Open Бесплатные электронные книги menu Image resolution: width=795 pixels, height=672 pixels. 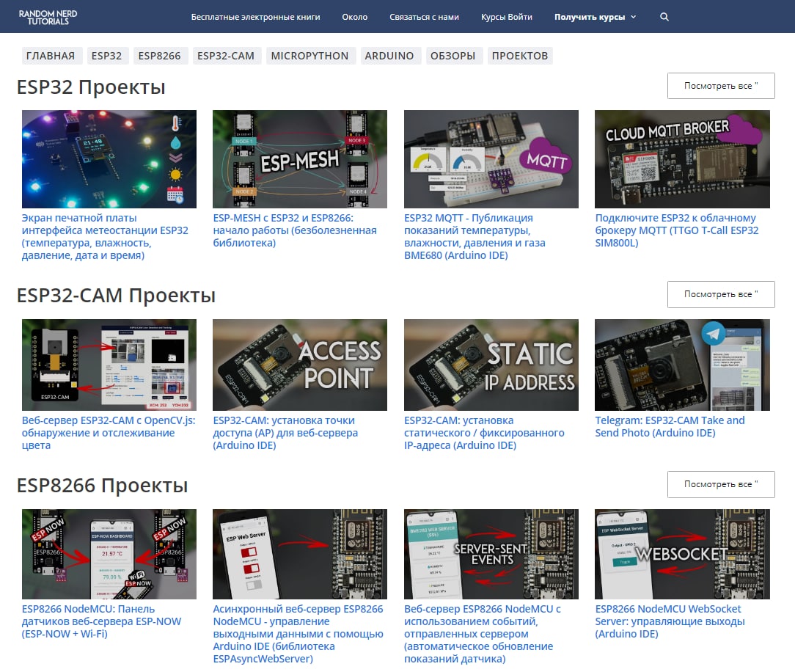click(255, 17)
